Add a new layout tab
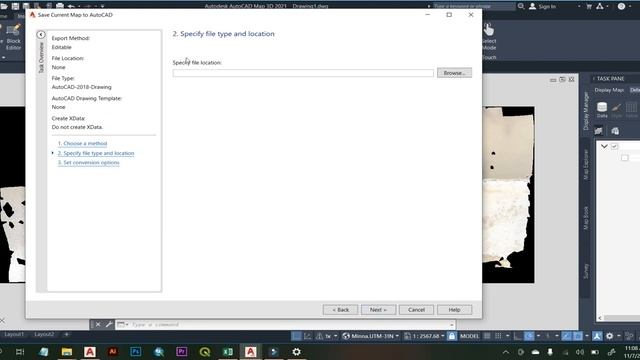Viewport: 640px width, 360px height. [x=67, y=334]
